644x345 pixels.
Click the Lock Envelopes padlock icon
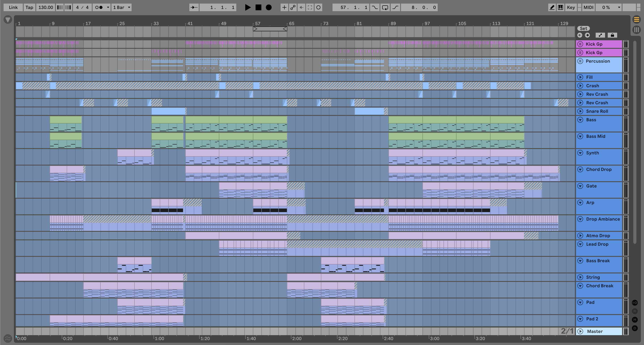(612, 35)
